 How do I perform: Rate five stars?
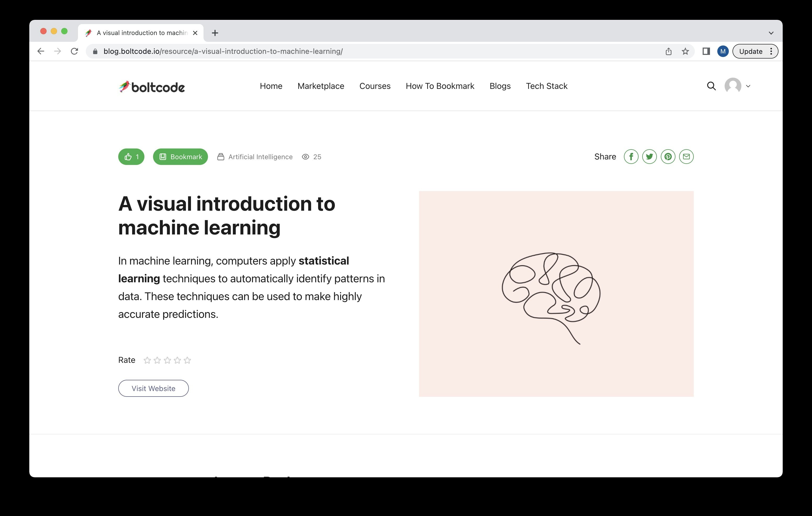click(x=187, y=360)
